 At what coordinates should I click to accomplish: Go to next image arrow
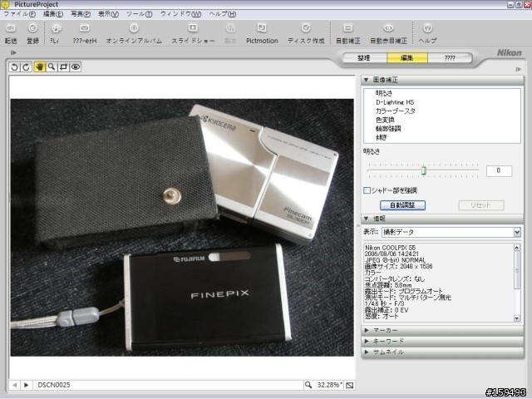click(26, 385)
